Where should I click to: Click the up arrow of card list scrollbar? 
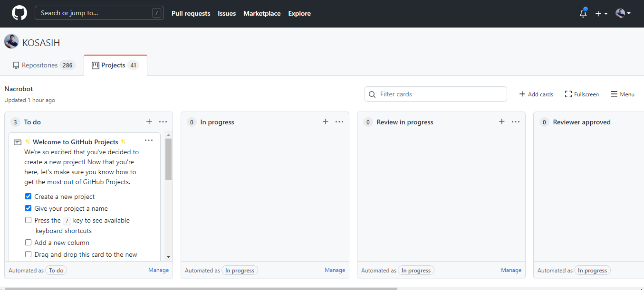point(168,135)
